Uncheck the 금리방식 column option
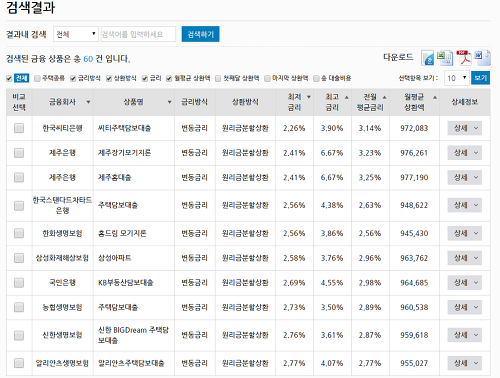The height and width of the screenshot is (378, 500). 73,78
